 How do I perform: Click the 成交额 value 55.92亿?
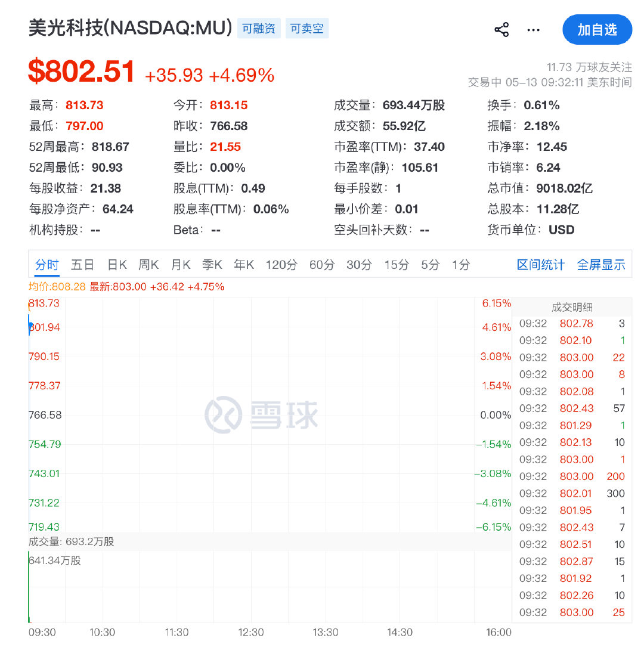(404, 126)
